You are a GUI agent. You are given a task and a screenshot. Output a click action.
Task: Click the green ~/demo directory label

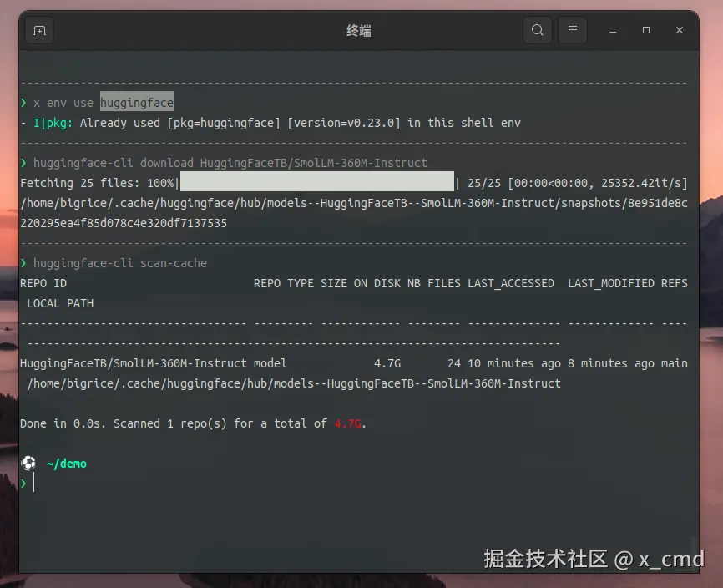66,463
